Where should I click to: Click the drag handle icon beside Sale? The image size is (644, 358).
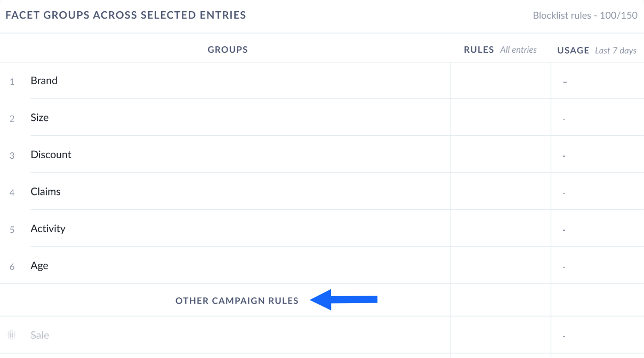click(x=12, y=335)
